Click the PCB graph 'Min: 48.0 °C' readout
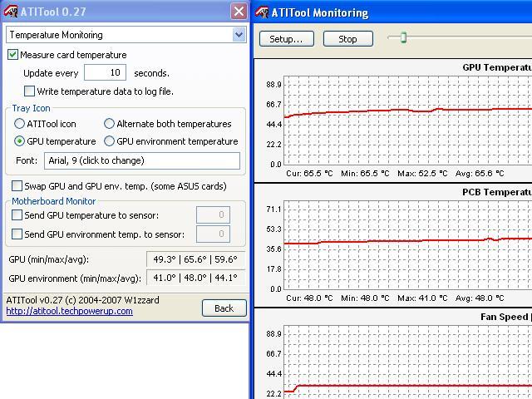The width and height of the screenshot is (532, 399). coord(365,298)
